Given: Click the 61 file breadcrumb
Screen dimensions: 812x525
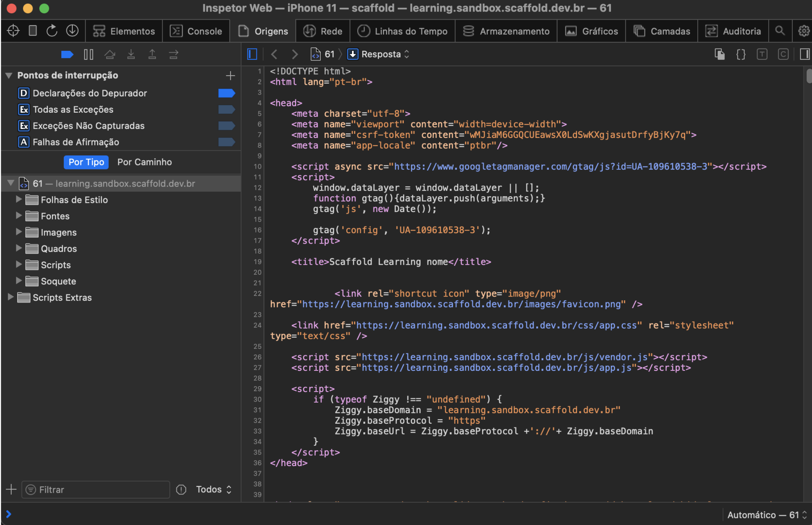Looking at the screenshot, I should (322, 55).
